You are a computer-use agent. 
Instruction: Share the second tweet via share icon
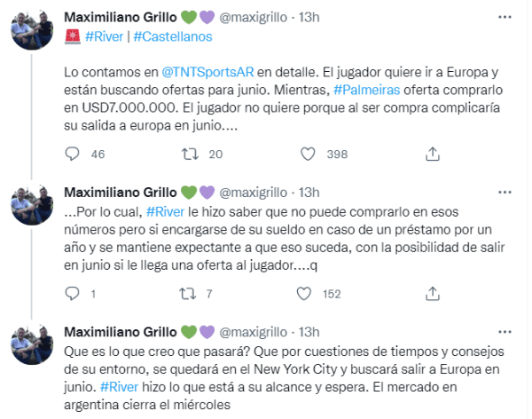[x=433, y=293]
